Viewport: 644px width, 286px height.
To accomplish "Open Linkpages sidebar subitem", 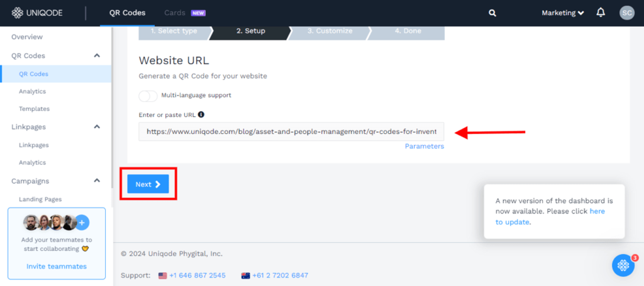I will tap(34, 145).
